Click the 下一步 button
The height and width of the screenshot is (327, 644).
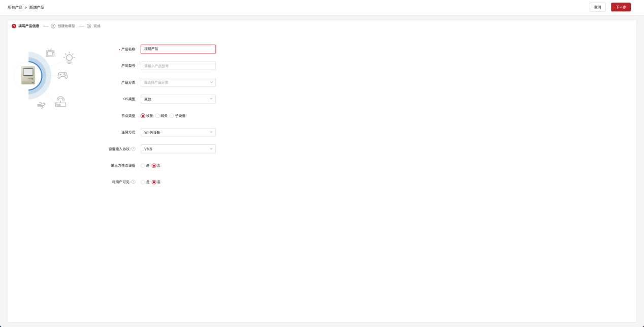pos(621,7)
